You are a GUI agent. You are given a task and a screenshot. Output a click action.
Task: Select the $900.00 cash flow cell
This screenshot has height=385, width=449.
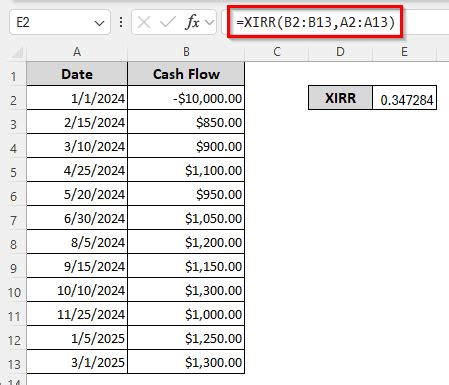point(186,146)
